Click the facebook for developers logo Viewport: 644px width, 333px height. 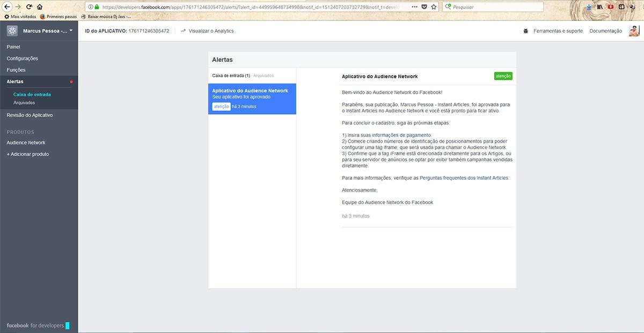38,325
